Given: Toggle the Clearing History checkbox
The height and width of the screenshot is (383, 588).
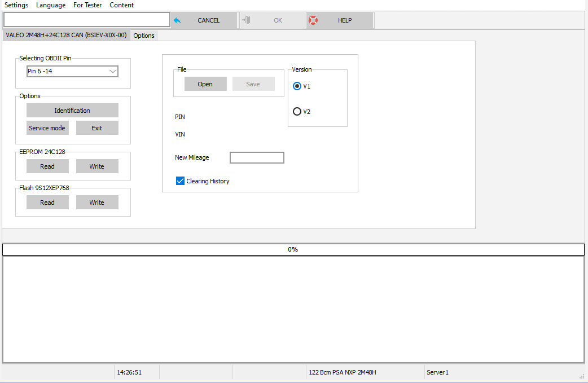Looking at the screenshot, I should [181, 181].
